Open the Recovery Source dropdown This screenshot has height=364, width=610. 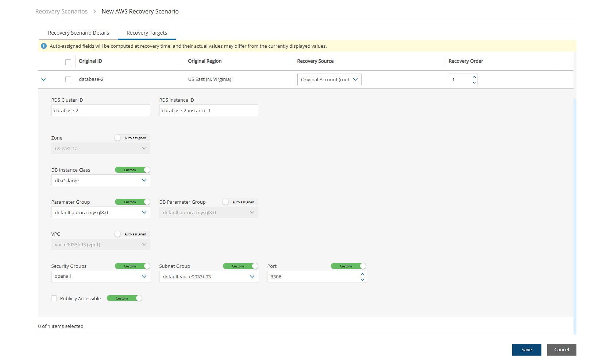click(x=329, y=79)
